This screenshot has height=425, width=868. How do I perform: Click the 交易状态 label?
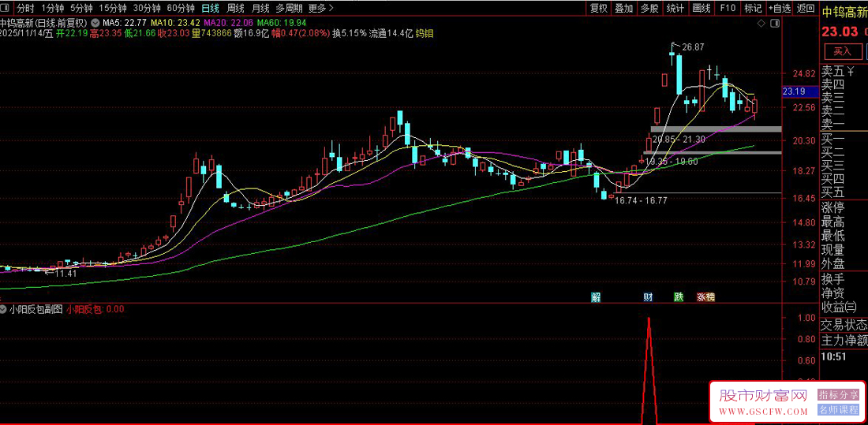click(844, 325)
